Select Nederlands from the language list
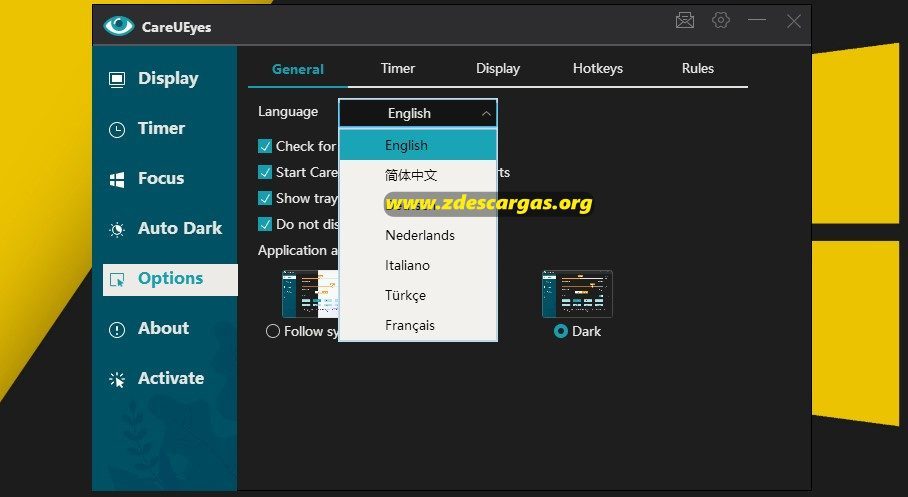Screen dimensions: 908x497 pos(418,235)
